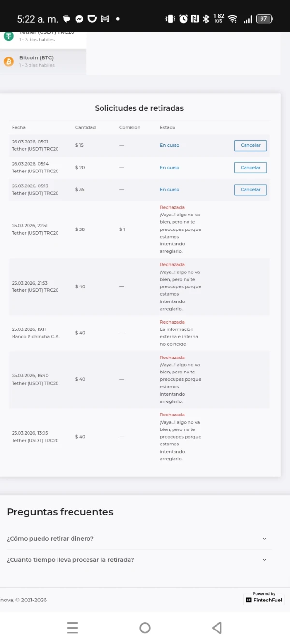Screen dimensions: 290x644
Task: Tap the Gmail notification icon in status bar
Action: pyautogui.click(x=105, y=19)
